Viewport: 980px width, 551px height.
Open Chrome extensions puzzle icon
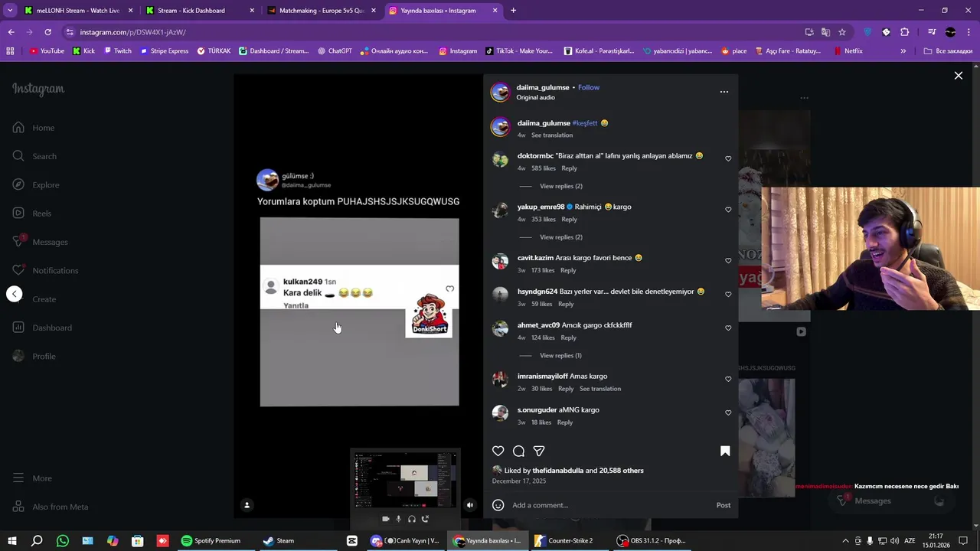pyautogui.click(x=905, y=32)
